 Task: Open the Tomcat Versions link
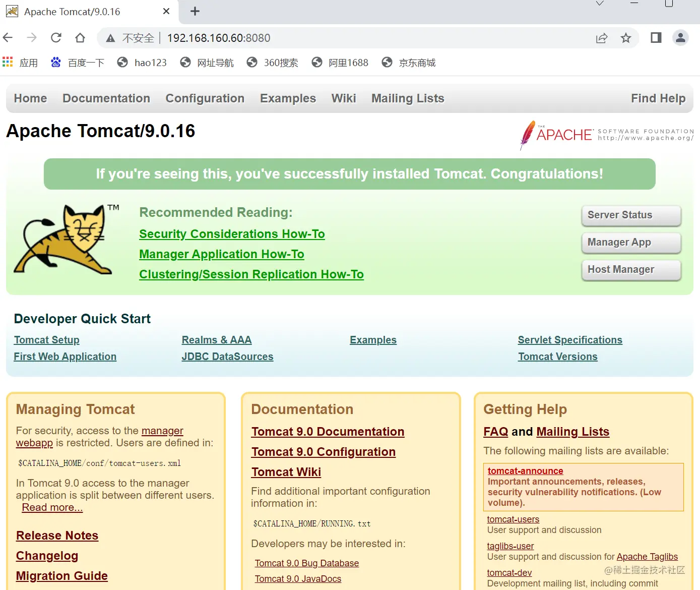[558, 357]
